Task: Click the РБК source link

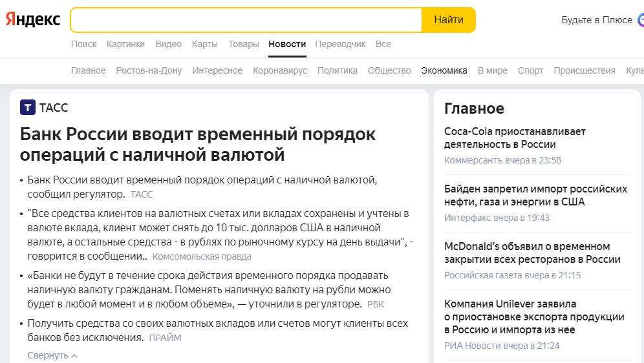Action: (x=376, y=304)
